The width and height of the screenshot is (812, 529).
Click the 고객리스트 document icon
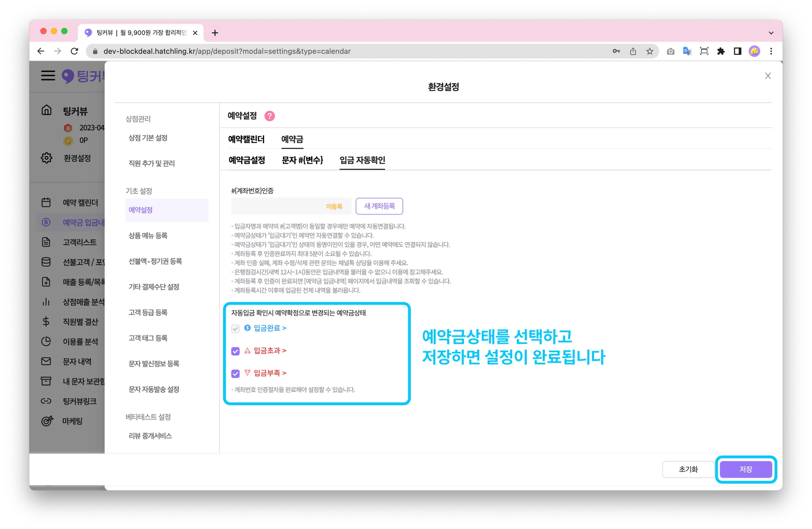(46, 242)
